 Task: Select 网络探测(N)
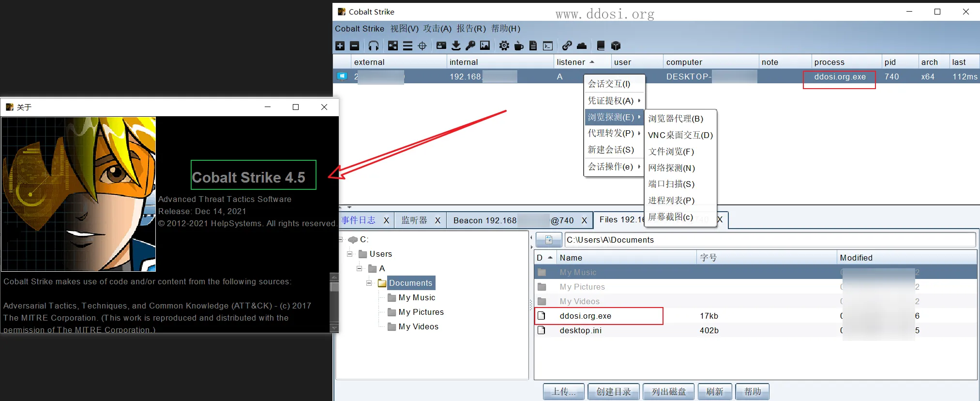coord(680,168)
